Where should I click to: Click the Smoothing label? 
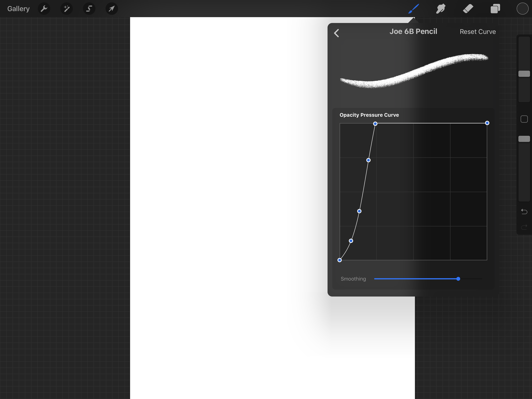353,279
